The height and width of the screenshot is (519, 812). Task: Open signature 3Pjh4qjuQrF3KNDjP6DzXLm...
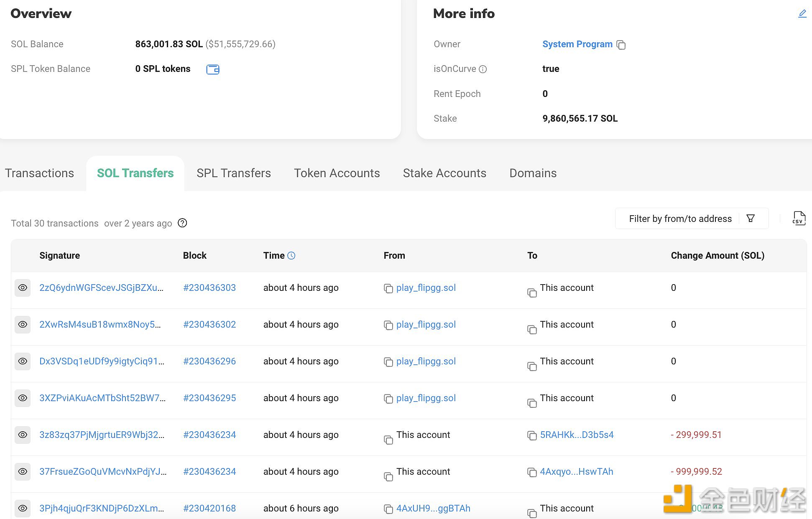[x=102, y=509]
